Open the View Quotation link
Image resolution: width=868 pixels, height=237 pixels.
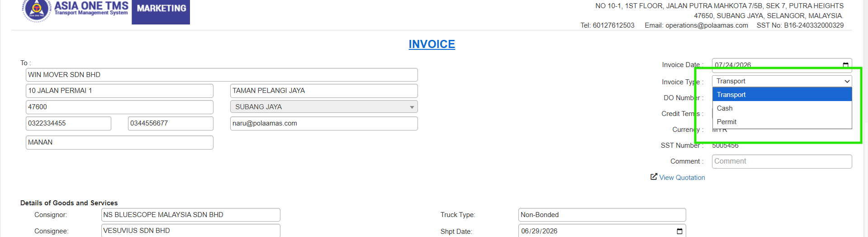(682, 178)
